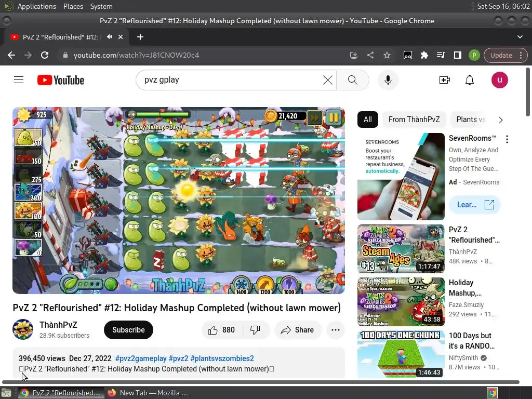This screenshot has width=532, height=399.
Task: Go forward in Chrome
Action: pyautogui.click(x=28, y=55)
